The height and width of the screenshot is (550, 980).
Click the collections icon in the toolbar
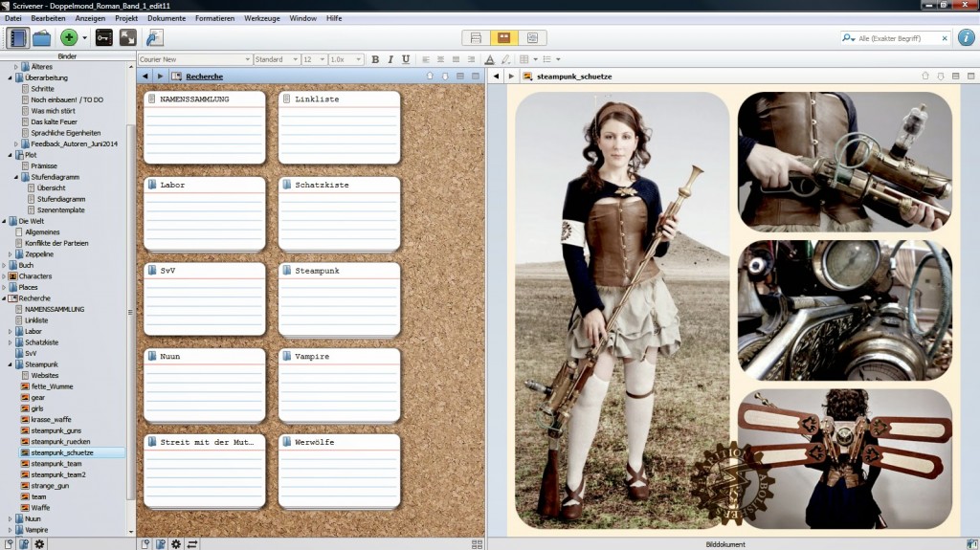click(x=42, y=38)
